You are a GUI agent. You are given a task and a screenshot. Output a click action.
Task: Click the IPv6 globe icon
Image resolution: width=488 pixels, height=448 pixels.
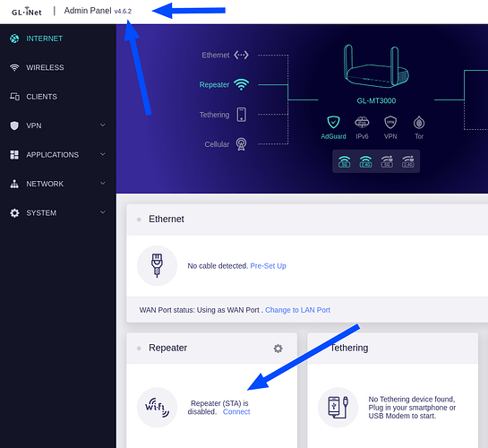[362, 123]
